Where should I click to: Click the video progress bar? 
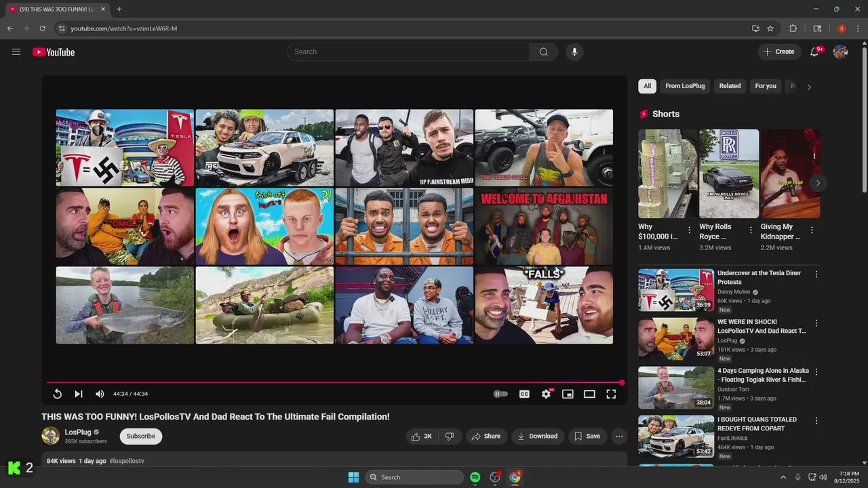click(334, 383)
